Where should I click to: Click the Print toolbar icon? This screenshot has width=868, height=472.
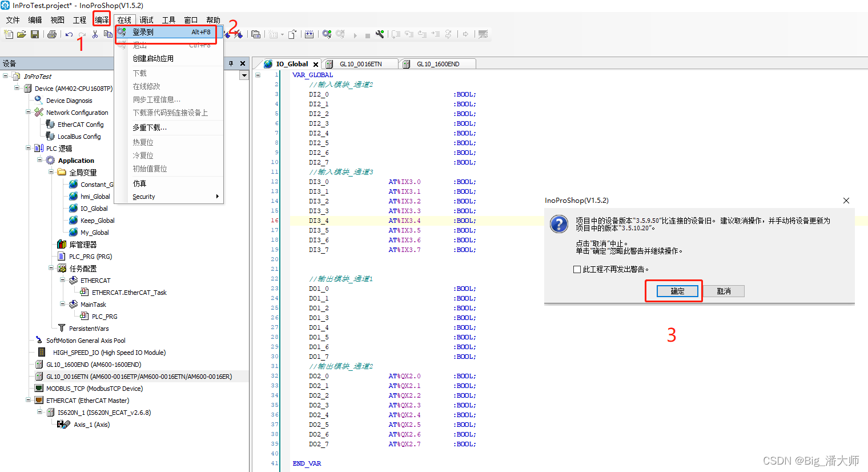(x=52, y=34)
